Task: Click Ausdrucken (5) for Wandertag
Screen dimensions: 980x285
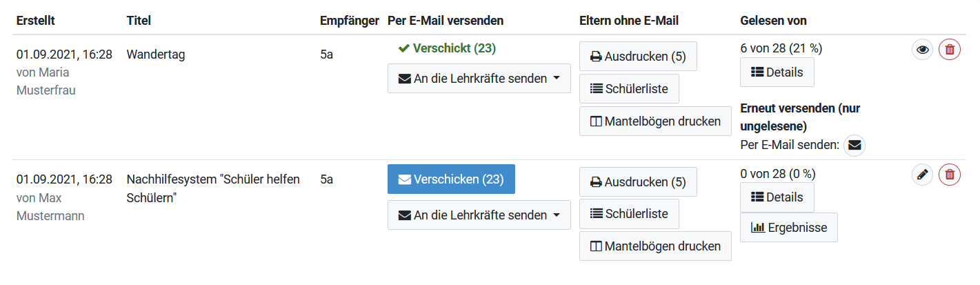Action: coord(638,56)
